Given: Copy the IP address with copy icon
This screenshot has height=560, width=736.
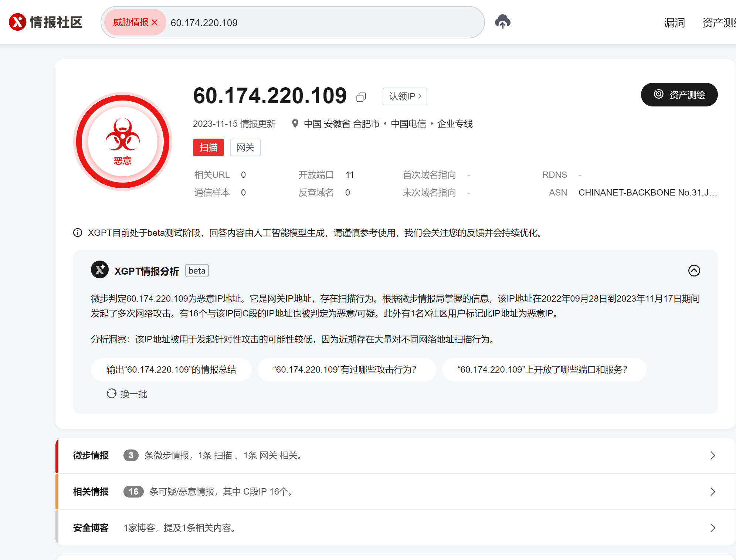Looking at the screenshot, I should 361,97.
